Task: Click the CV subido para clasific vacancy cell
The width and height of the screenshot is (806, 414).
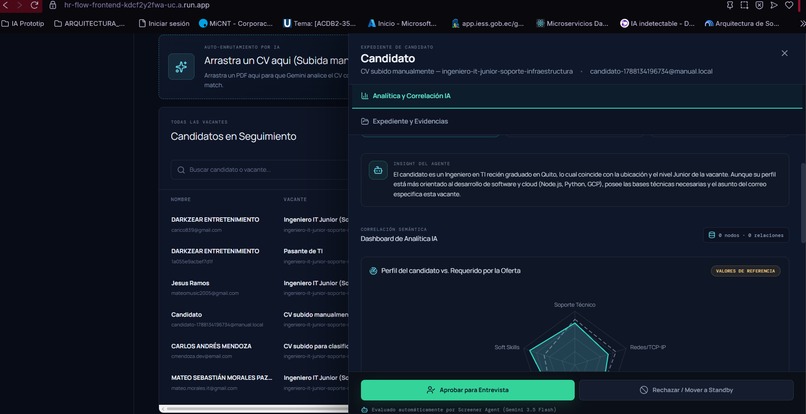Action: 316,346
